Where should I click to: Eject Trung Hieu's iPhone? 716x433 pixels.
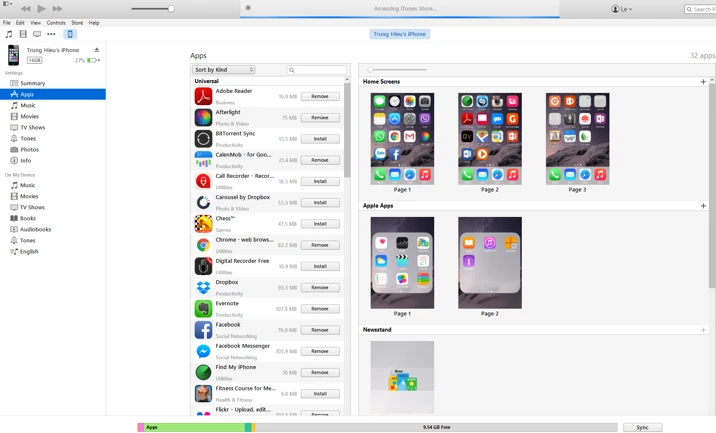[x=96, y=49]
